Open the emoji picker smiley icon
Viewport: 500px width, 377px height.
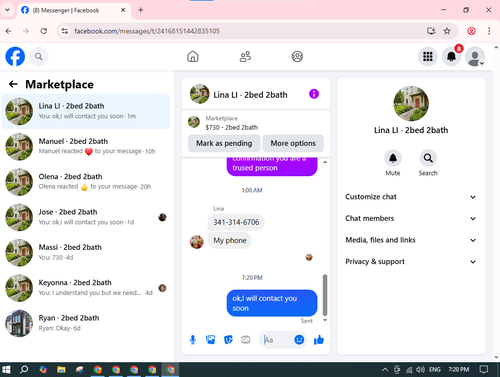coord(299,340)
